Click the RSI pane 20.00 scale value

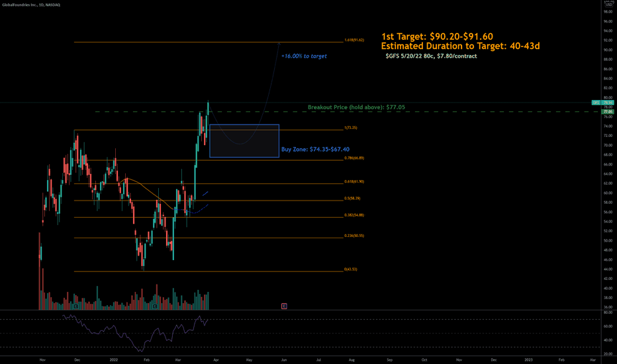(608, 354)
